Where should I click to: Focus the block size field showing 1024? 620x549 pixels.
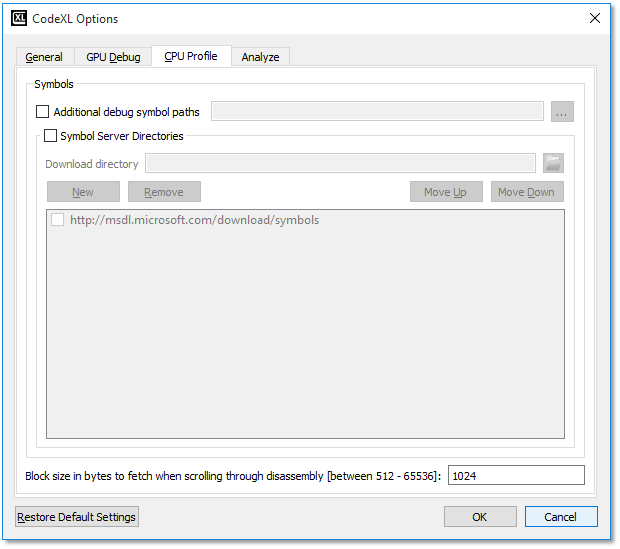click(x=516, y=475)
